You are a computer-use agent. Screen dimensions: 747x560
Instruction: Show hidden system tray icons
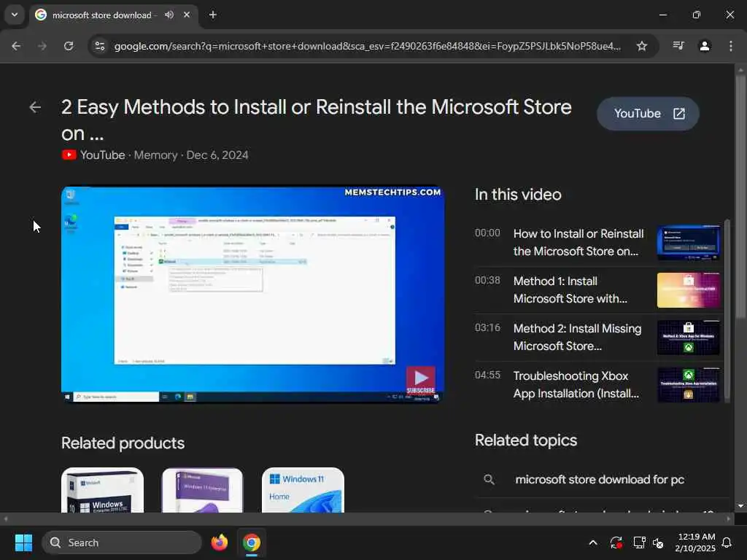593,542
